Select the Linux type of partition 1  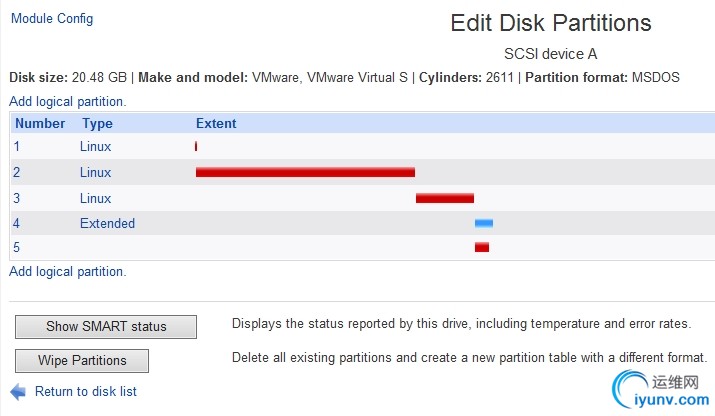coord(96,146)
